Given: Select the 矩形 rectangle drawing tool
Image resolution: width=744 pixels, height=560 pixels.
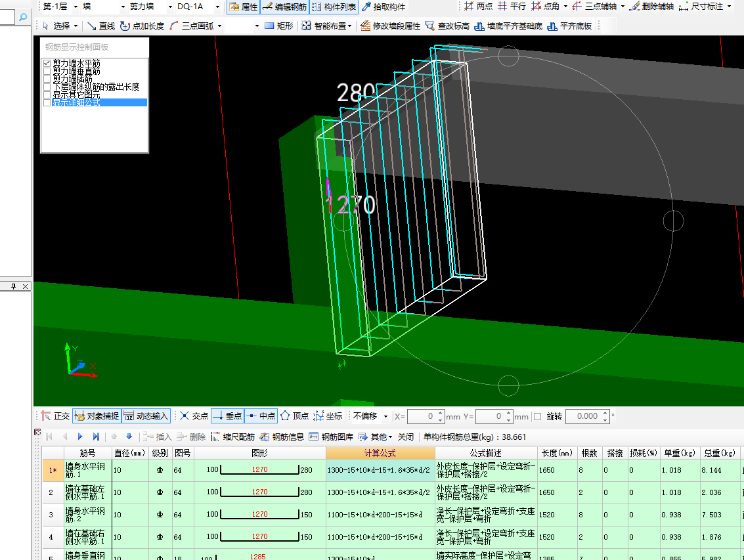Looking at the screenshot, I should (x=279, y=26).
